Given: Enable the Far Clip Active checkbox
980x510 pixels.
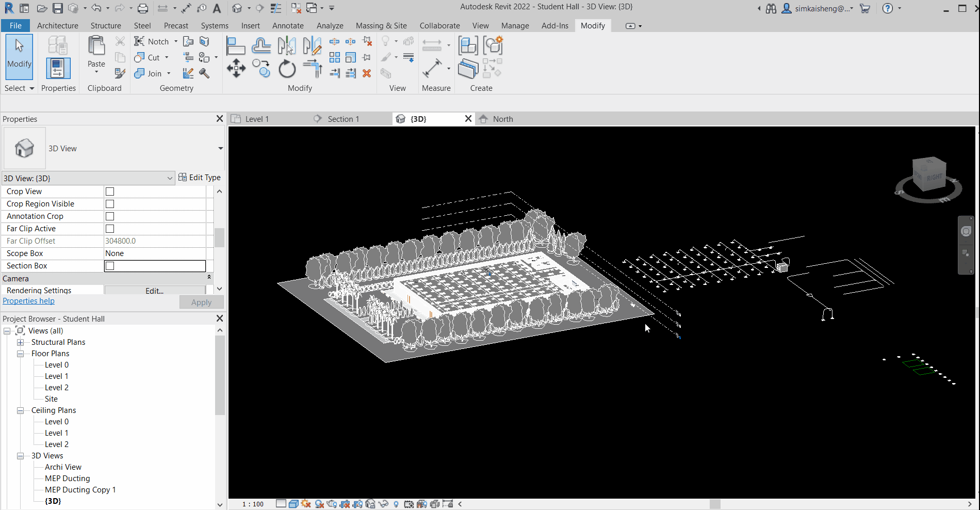Looking at the screenshot, I should [110, 229].
